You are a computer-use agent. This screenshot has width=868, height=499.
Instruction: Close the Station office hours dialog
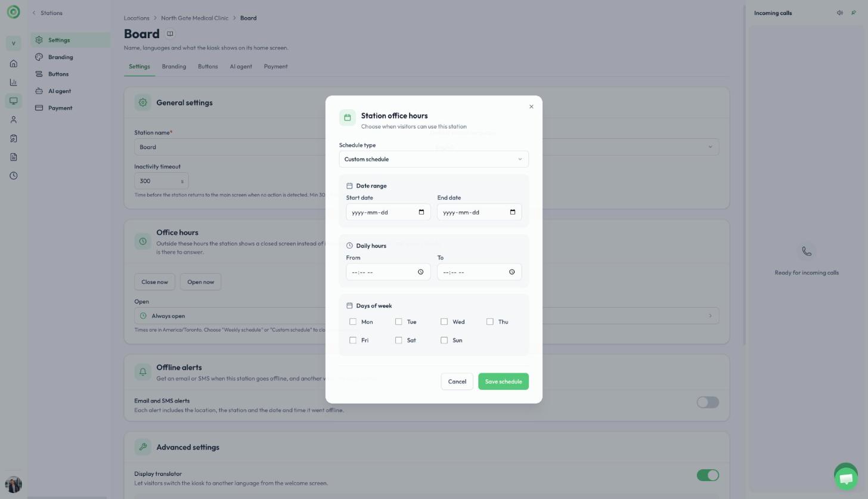click(x=531, y=107)
